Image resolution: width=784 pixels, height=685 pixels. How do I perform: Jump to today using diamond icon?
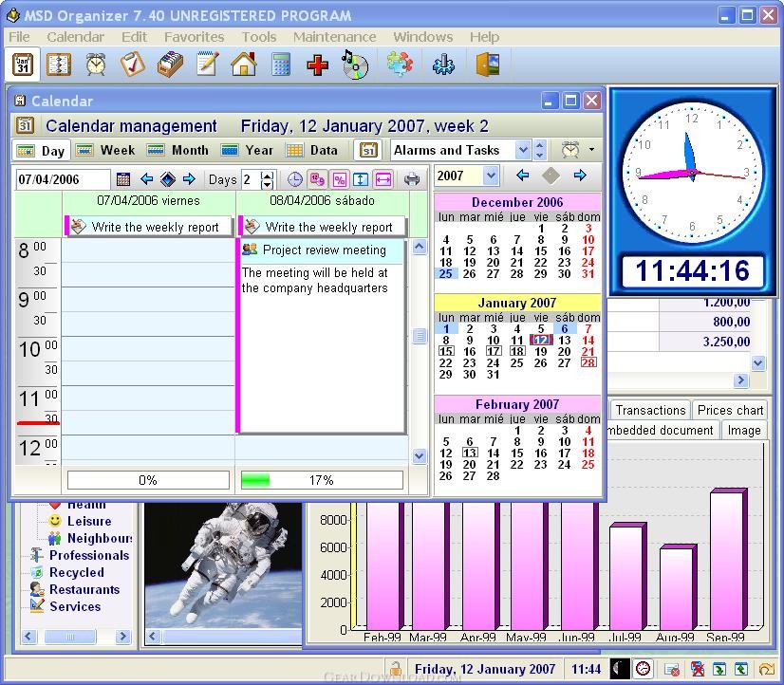point(167,179)
